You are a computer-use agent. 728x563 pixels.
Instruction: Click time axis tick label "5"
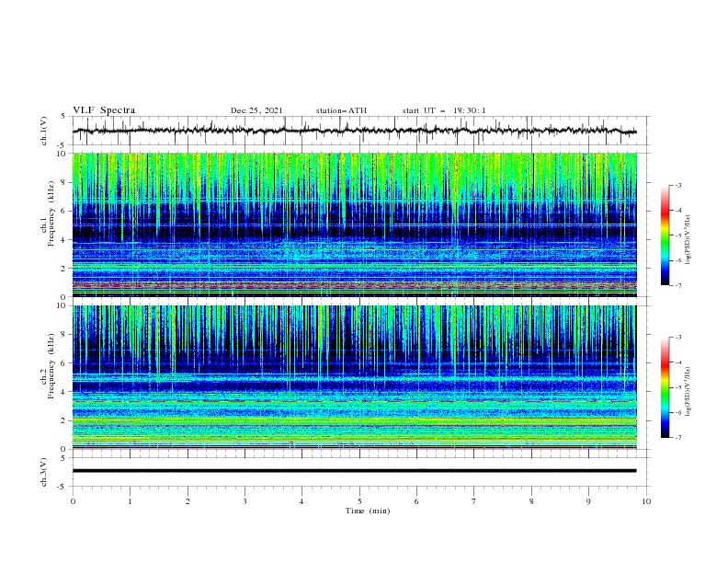(x=359, y=501)
